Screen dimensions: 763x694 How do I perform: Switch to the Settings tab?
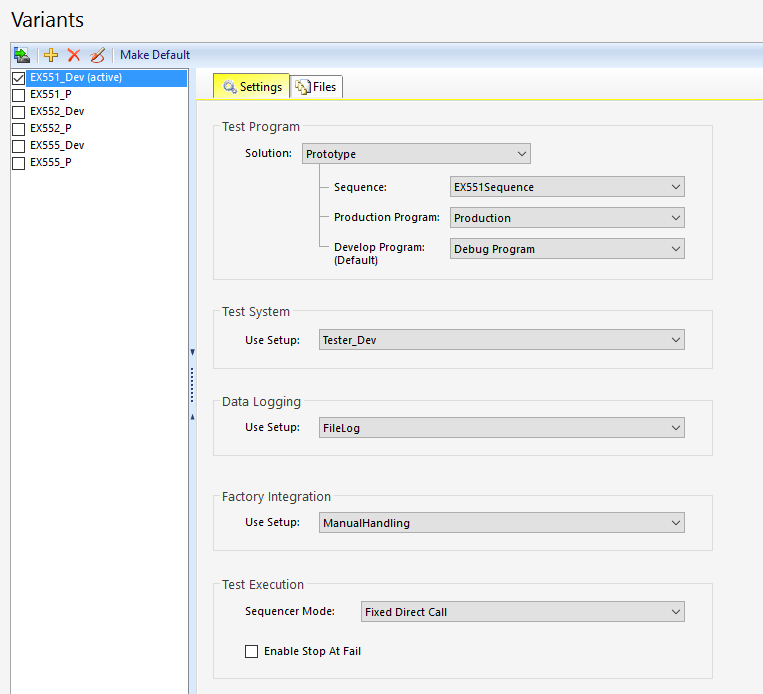(x=252, y=87)
